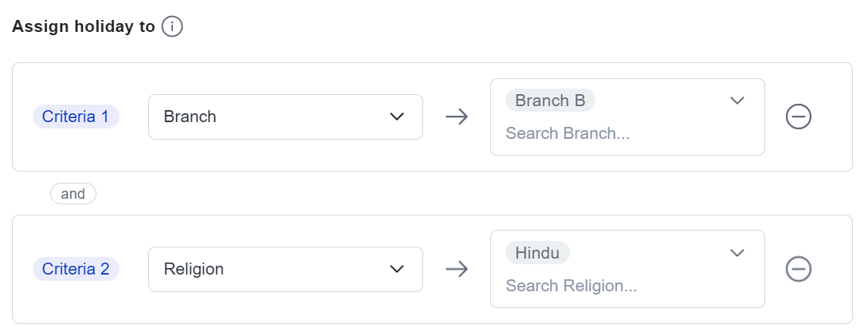868x332 pixels.
Task: Click the chevron inside the Religion dropdown
Action: click(397, 270)
